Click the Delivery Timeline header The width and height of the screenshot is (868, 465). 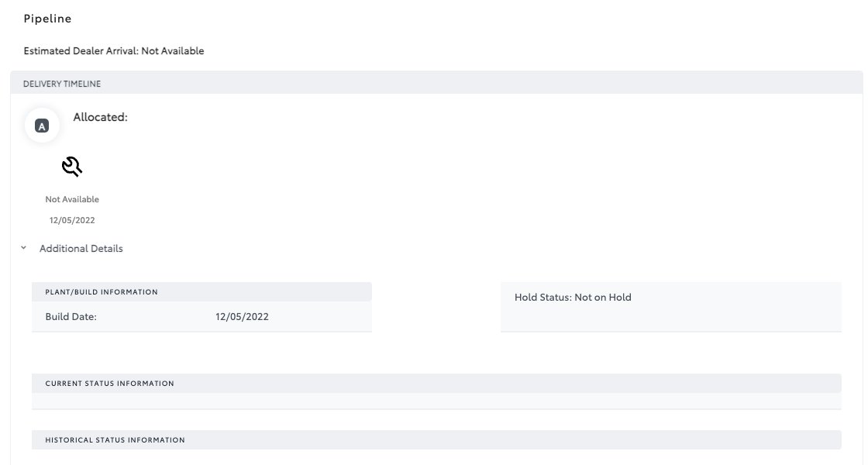[x=62, y=83]
